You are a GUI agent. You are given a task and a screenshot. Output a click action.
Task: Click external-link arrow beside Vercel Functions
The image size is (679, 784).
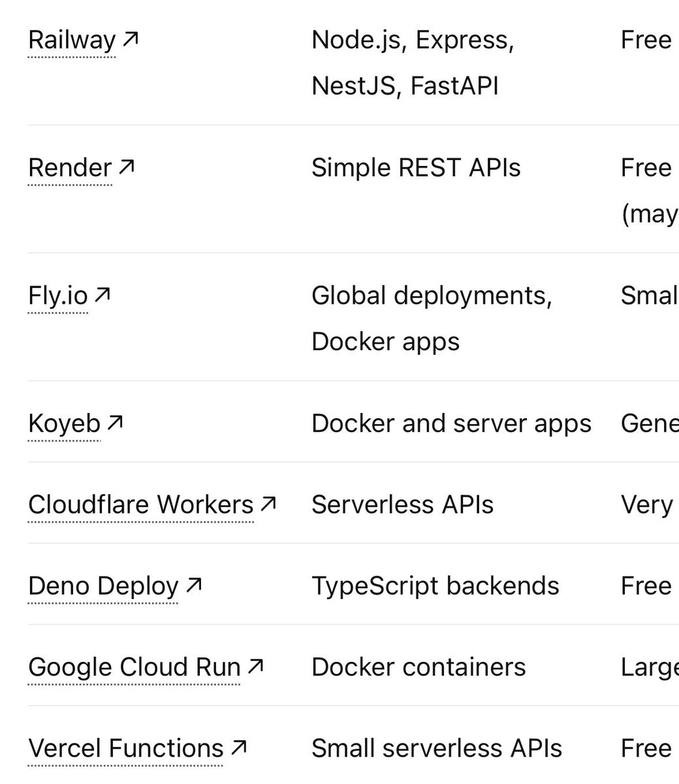[239, 747]
